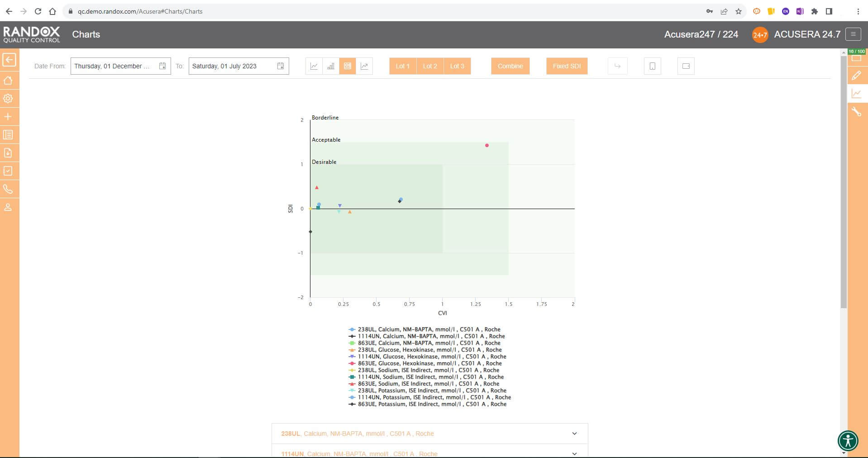Hide the 863UE Glucose Hexokinase legend series
This screenshot has height=458, width=868.
pyautogui.click(x=429, y=363)
